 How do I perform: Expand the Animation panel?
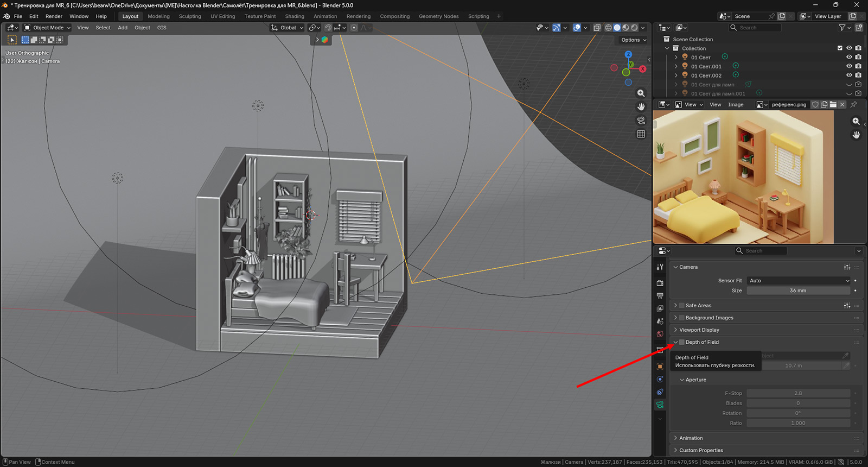click(691, 438)
